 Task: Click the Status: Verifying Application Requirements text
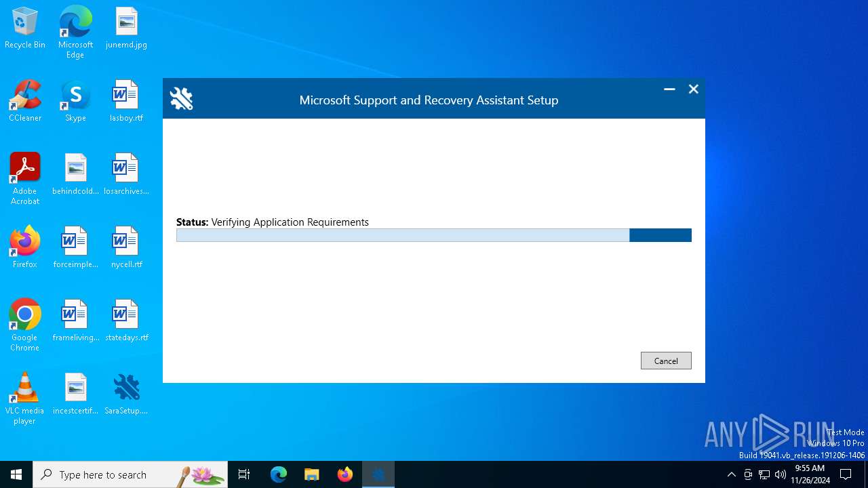[273, 222]
